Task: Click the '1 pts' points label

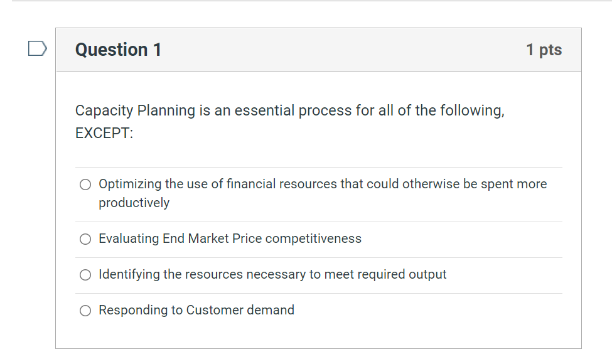Action: (x=544, y=50)
